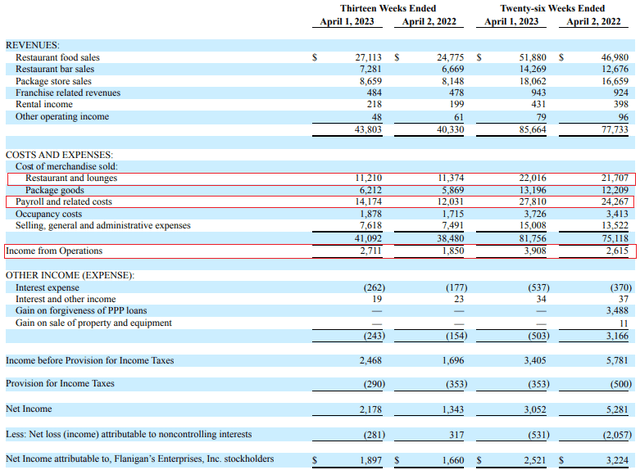Click the Gain on forgiveness of PPP loans label
The image size is (640, 470).
(81, 310)
